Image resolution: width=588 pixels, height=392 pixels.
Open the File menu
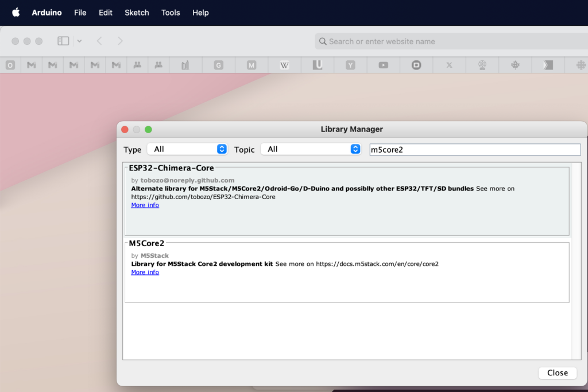pyautogui.click(x=80, y=13)
